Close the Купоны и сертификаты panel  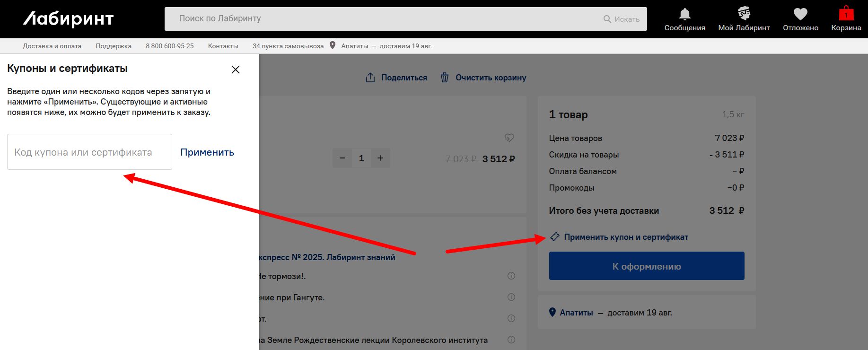point(236,70)
